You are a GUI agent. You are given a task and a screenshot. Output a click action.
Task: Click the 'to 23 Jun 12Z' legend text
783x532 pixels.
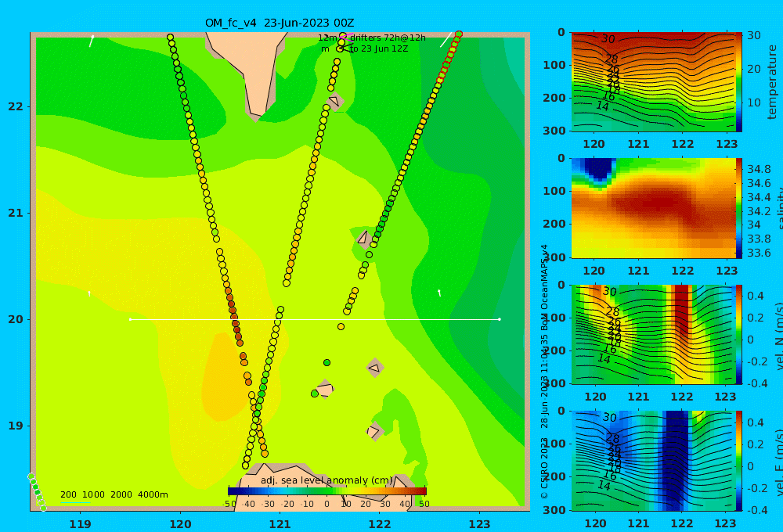pyautogui.click(x=378, y=49)
